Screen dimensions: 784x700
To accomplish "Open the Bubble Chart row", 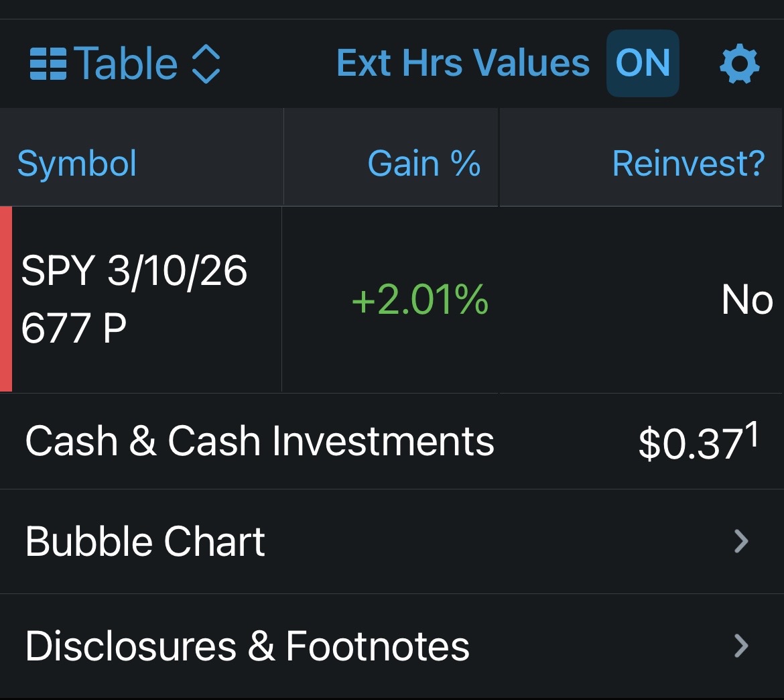I will [x=145, y=542].
